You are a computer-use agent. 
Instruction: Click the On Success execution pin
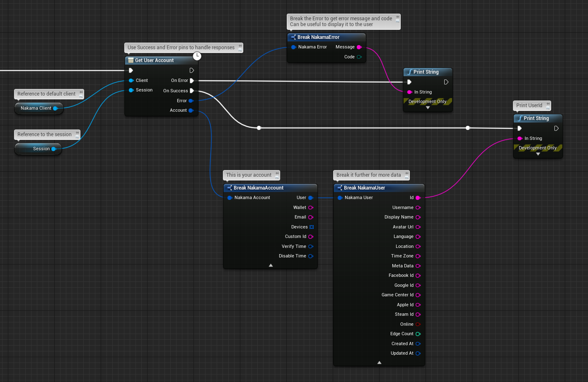coord(192,91)
